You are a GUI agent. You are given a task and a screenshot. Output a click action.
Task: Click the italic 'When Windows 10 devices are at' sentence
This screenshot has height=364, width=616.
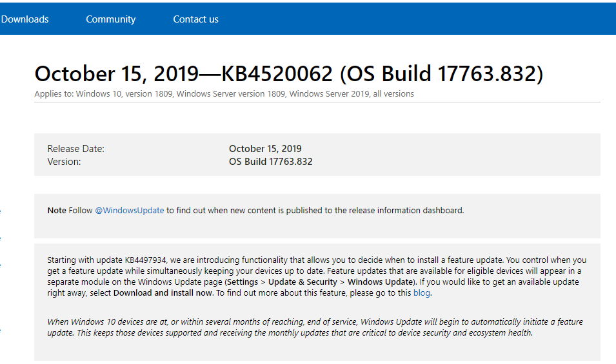(x=315, y=327)
